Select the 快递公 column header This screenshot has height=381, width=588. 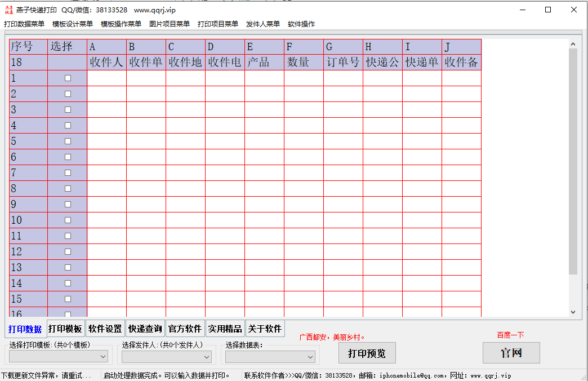(x=382, y=63)
